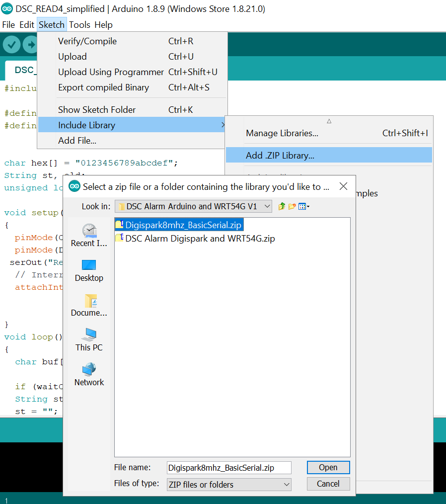
Task: Click the submenu scroll-up triangle arrow
Action: pos(329,121)
